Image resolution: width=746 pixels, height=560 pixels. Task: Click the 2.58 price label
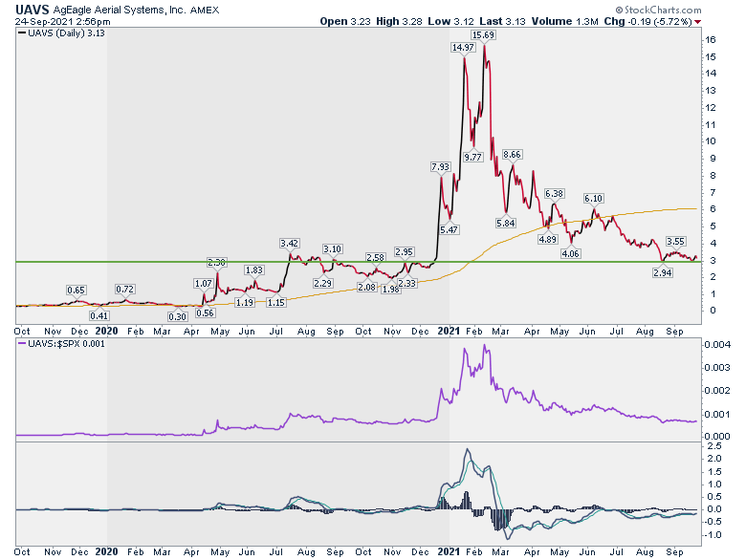point(375,258)
